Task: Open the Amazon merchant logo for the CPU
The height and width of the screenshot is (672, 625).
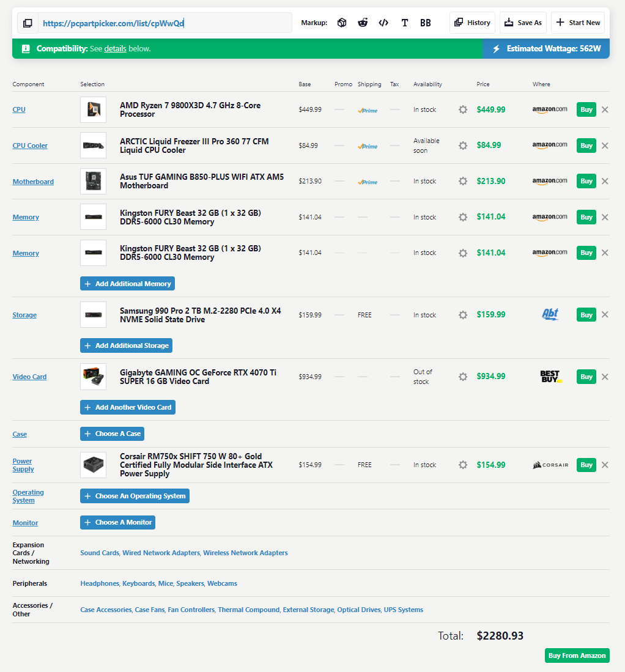Action: (550, 109)
